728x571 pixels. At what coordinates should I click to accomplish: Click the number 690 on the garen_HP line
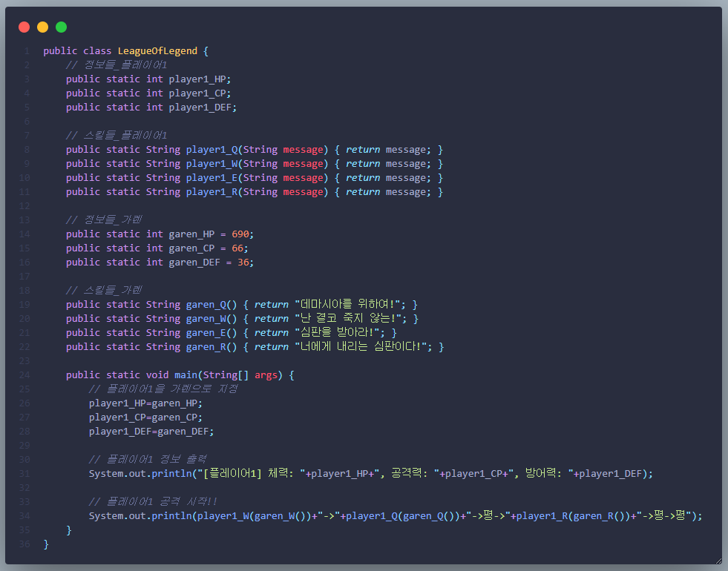point(240,234)
